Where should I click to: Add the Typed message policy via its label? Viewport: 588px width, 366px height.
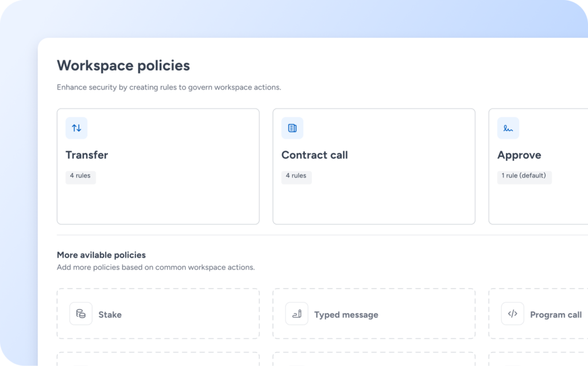pyautogui.click(x=346, y=315)
